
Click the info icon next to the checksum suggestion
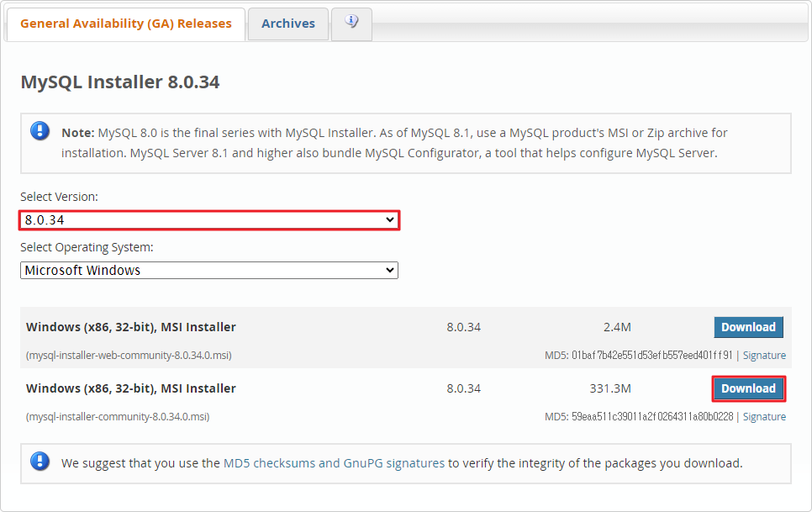(40, 462)
